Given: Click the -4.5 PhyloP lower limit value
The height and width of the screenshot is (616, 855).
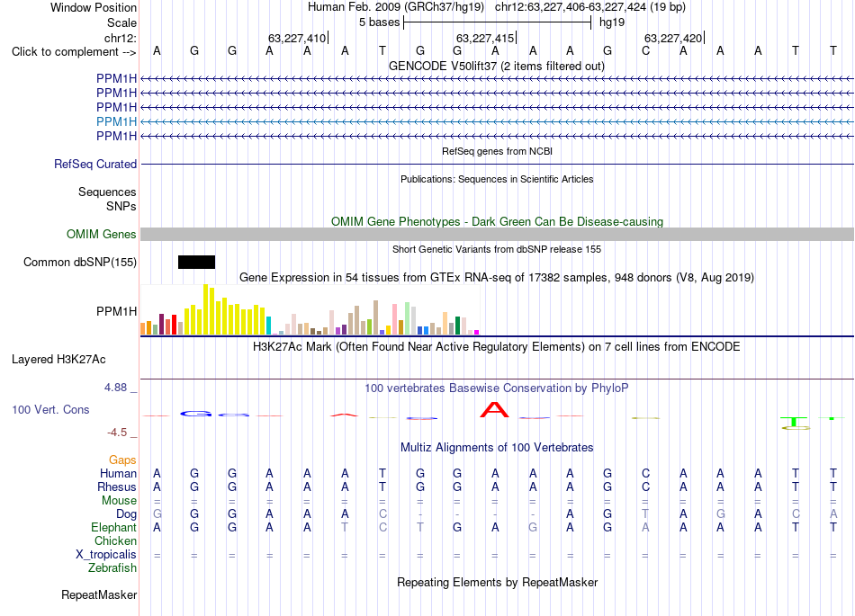Looking at the screenshot, I should click(x=117, y=433).
